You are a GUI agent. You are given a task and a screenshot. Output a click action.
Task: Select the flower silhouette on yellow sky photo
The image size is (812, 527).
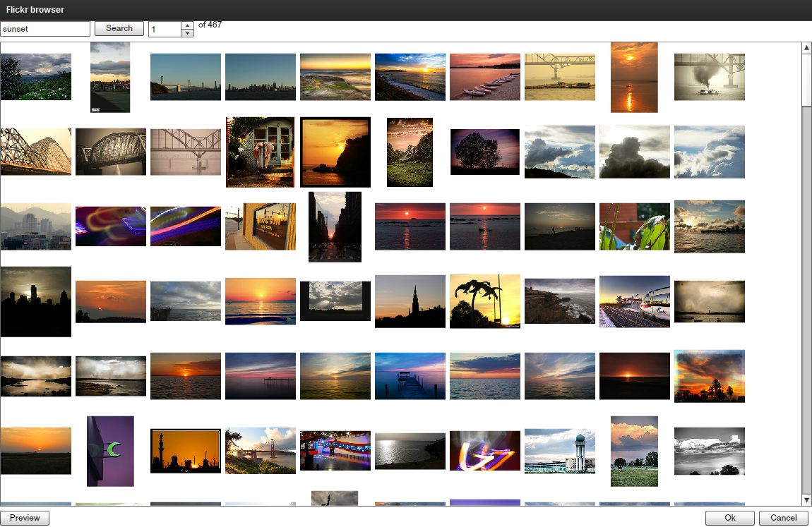pyautogui.click(x=484, y=301)
